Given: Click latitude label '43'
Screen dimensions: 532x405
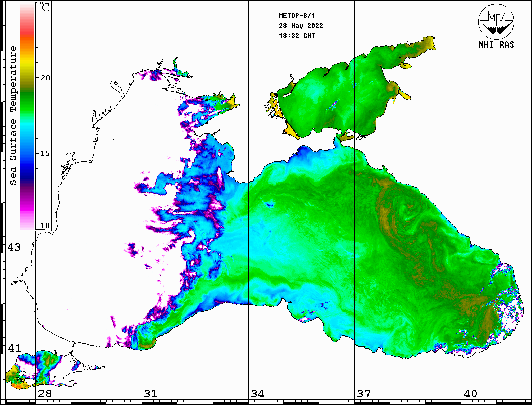Looking at the screenshot, I should click(x=14, y=247).
